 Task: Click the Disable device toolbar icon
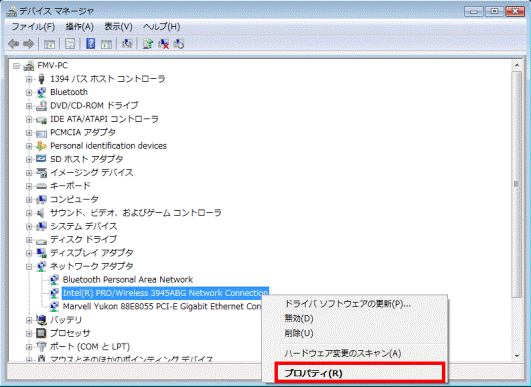[179, 44]
